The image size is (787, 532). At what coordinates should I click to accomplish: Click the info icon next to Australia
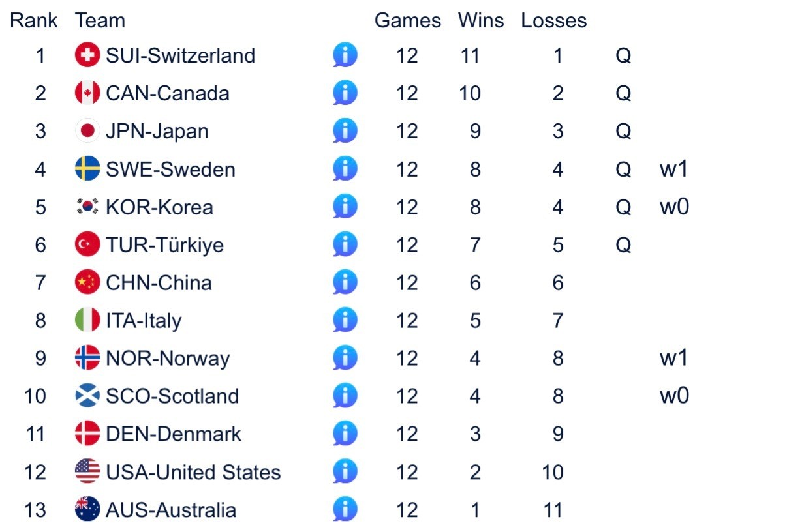[x=345, y=509]
